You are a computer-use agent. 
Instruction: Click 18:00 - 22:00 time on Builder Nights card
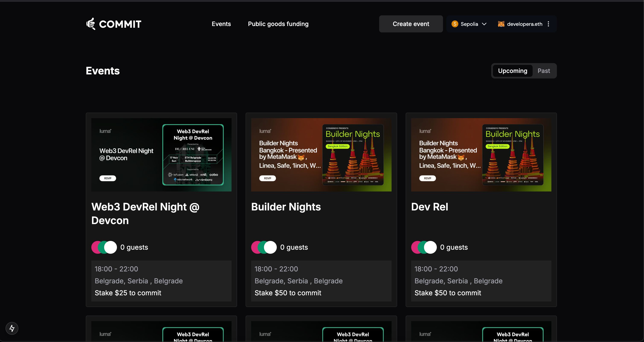pyautogui.click(x=276, y=269)
